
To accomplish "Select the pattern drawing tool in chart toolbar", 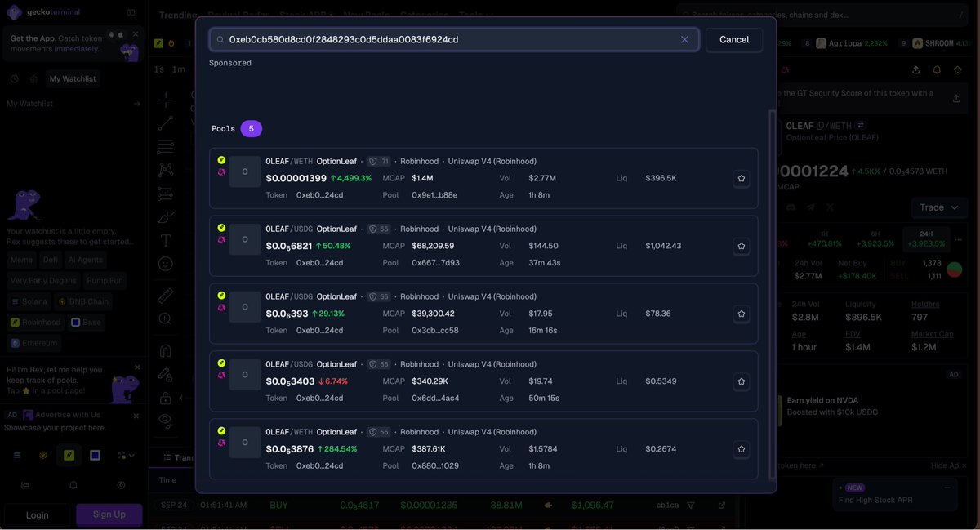I will [166, 170].
